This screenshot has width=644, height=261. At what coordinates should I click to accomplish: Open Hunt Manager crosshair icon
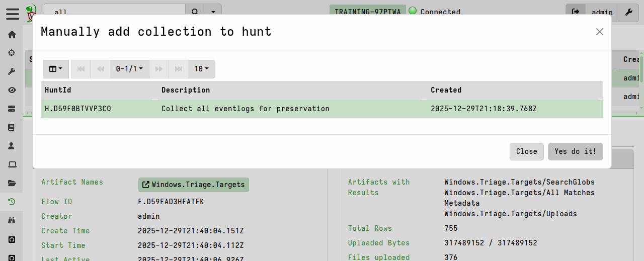pyautogui.click(x=12, y=53)
